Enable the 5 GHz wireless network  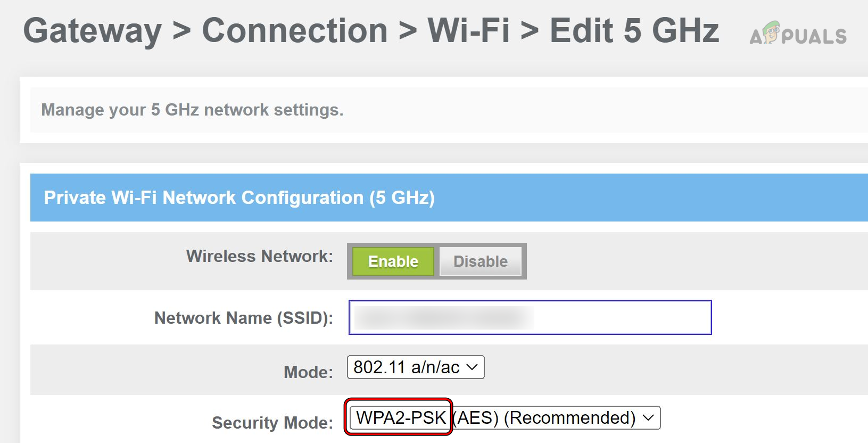coord(392,261)
